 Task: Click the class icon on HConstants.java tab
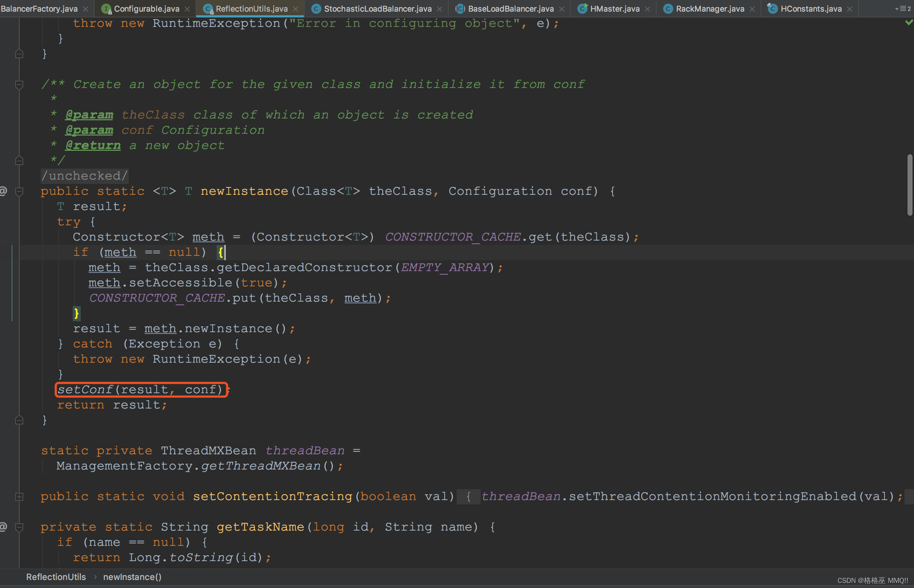click(x=773, y=8)
